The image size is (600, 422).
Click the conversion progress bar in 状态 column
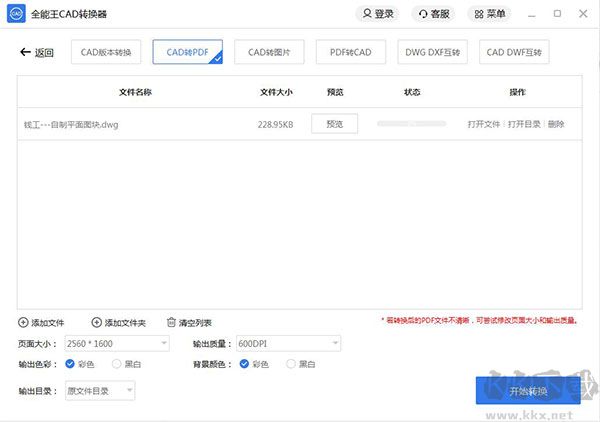[x=412, y=124]
